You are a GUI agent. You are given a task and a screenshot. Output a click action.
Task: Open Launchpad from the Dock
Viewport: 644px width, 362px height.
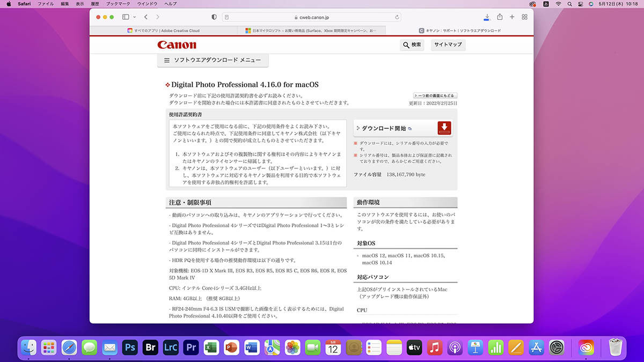pyautogui.click(x=49, y=348)
